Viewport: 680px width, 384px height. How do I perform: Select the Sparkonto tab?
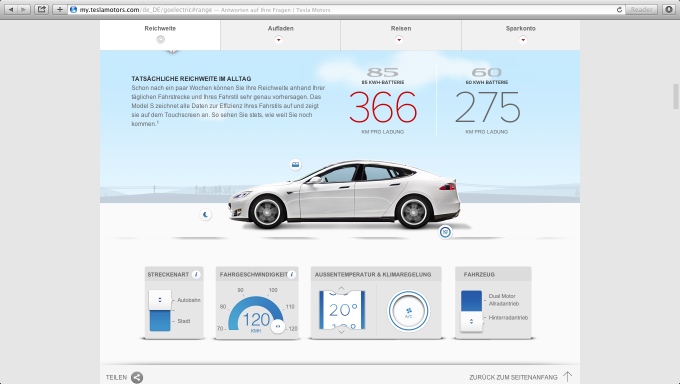(520, 35)
